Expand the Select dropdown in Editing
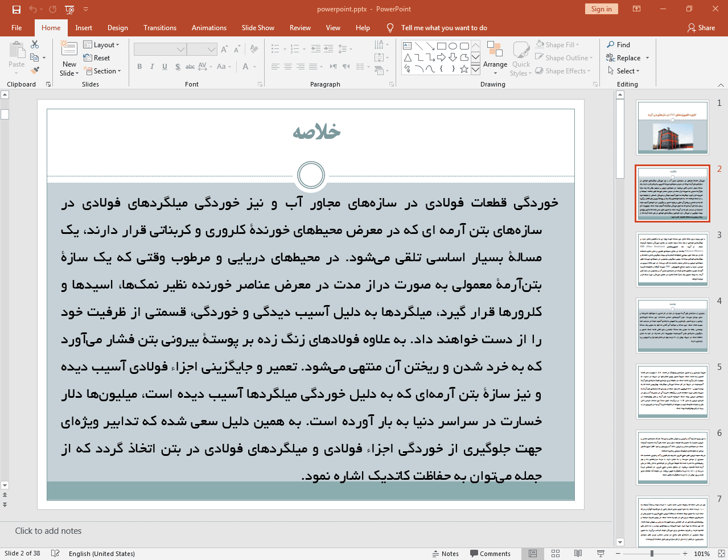728x560 pixels. [x=624, y=71]
